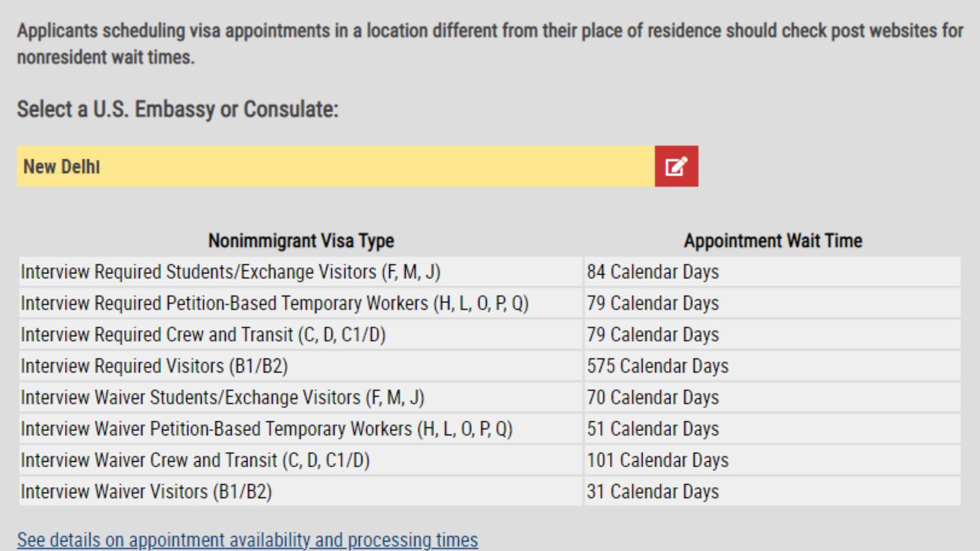This screenshot has height=551, width=980.
Task: Click the red edit location icon
Action: tap(676, 166)
